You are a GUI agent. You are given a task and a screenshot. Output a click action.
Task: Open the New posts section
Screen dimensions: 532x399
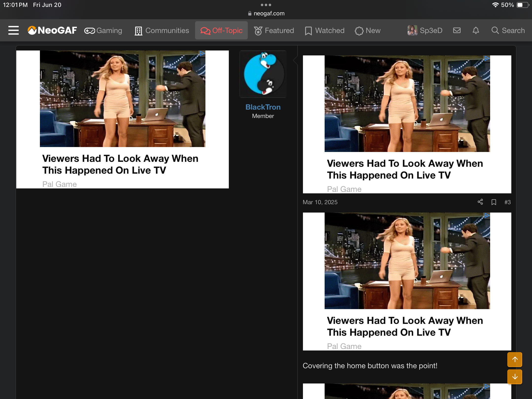pos(367,30)
